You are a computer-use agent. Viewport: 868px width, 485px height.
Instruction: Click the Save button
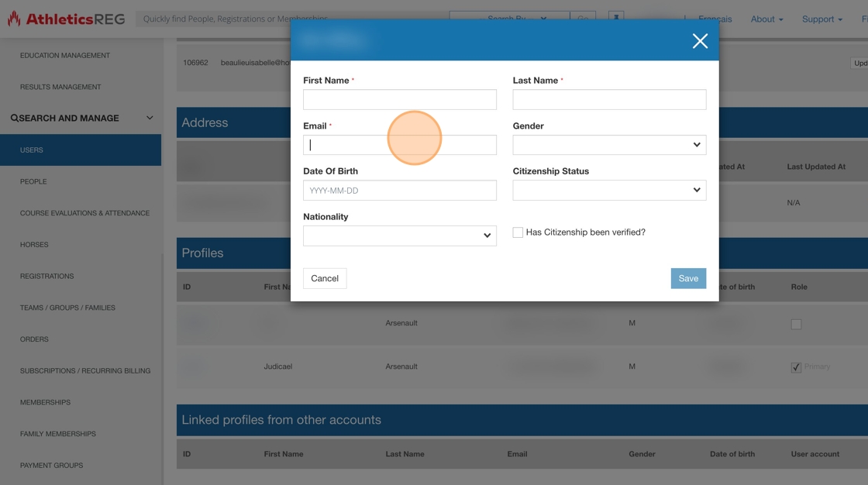pyautogui.click(x=688, y=278)
